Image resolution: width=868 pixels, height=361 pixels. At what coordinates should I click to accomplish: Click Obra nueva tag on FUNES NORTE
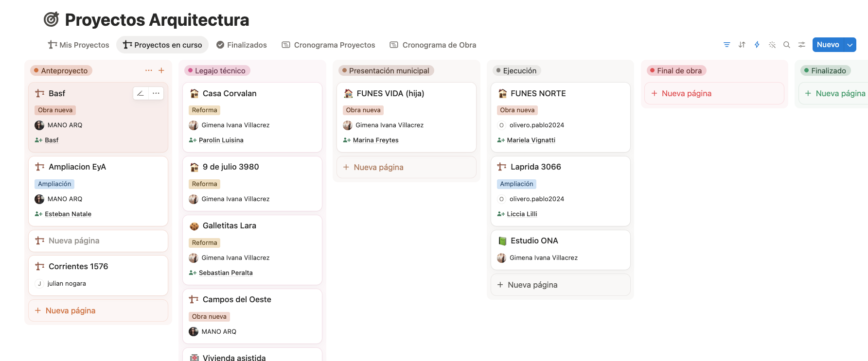pyautogui.click(x=517, y=110)
